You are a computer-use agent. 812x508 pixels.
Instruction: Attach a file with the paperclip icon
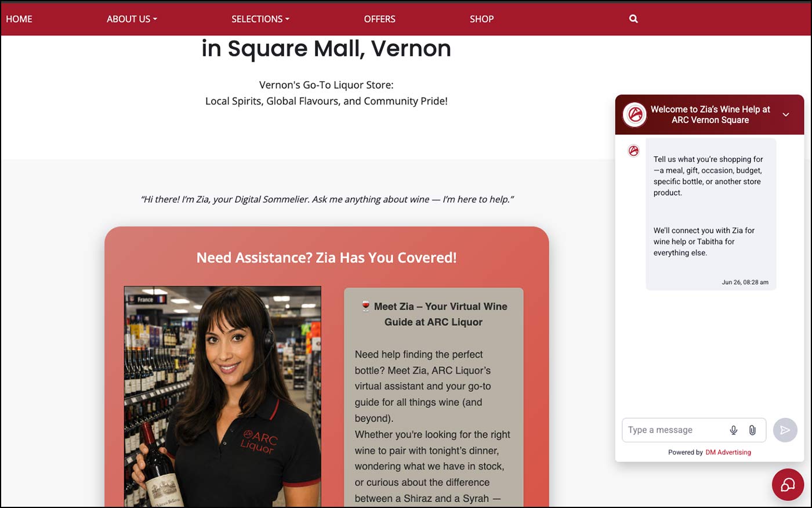pyautogui.click(x=752, y=430)
